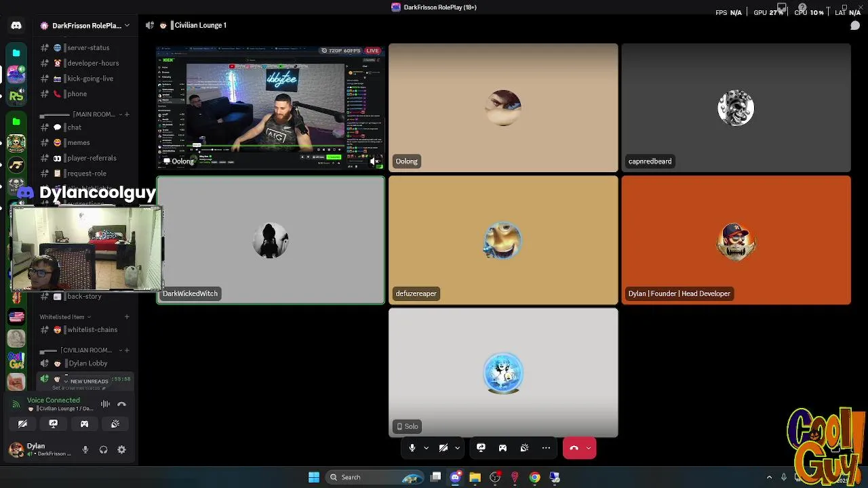868x488 pixels.
Task: Go to the memes channel
Action: click(x=84, y=142)
